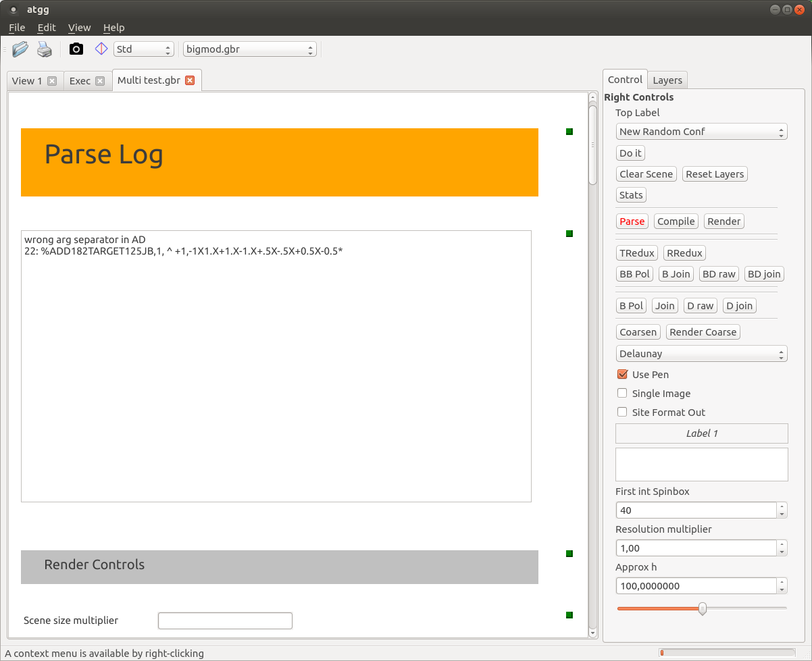
Task: Click the BB Pol button
Action: point(635,274)
